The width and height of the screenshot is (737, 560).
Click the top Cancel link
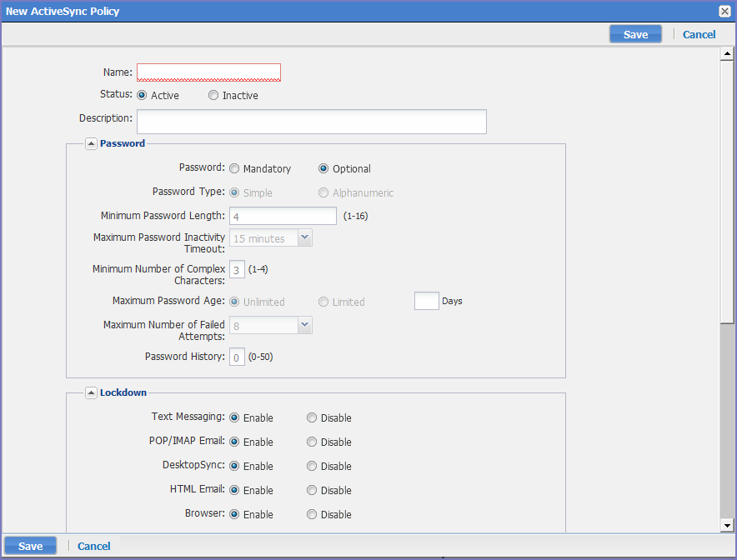699,34
